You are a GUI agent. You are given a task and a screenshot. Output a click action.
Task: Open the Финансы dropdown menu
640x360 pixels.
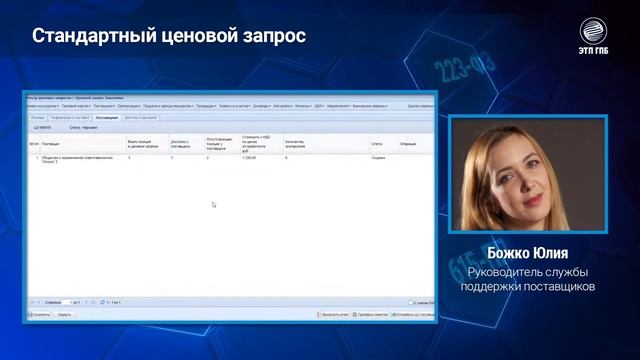(303, 106)
